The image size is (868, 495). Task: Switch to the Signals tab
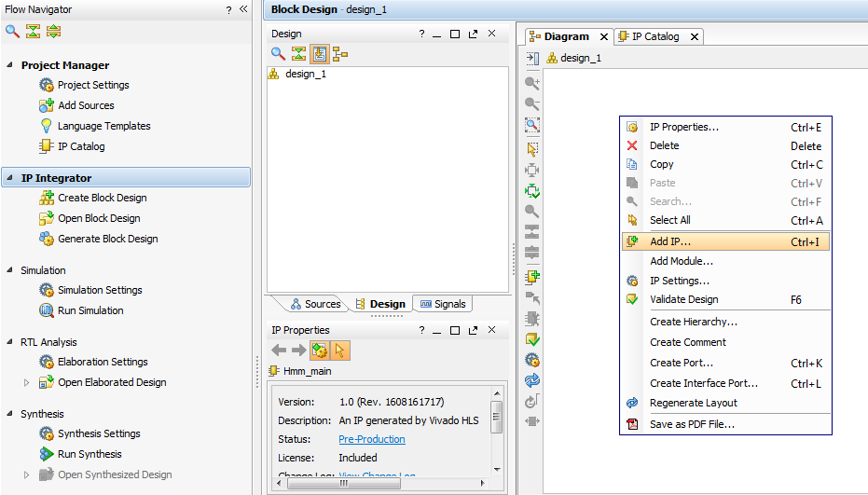(443, 304)
